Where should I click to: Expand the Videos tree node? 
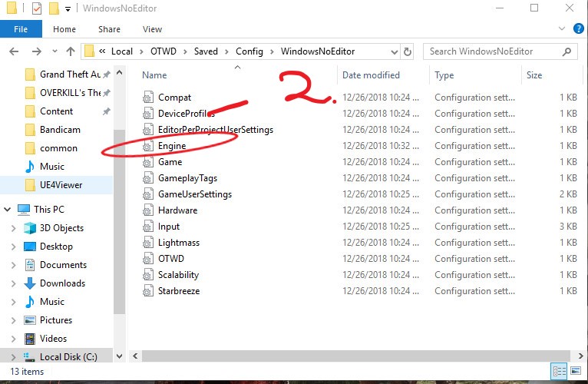(x=14, y=338)
